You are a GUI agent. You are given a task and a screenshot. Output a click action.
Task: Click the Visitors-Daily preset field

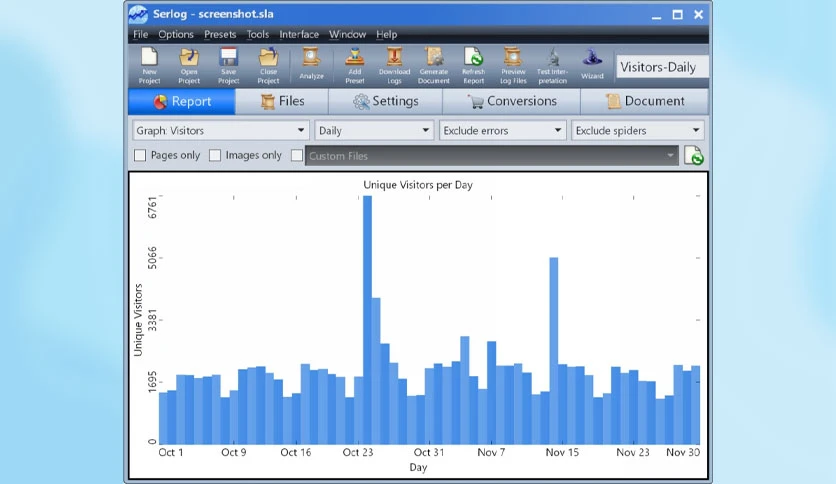[x=662, y=67]
